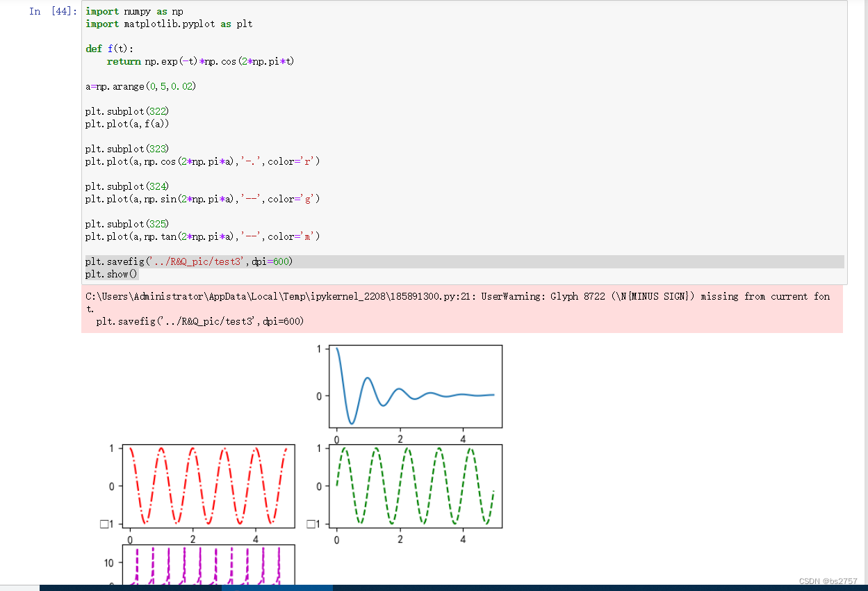This screenshot has width=868, height=591.
Task: Click the plt.plot(a,f(a)) line
Action: click(127, 124)
